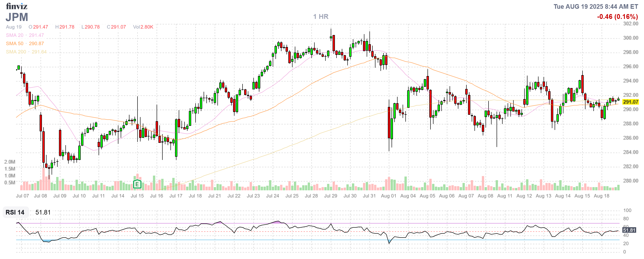Click the Vol 2.80K reading in header
Image resolution: width=644 pixels, height=259 pixels.
(x=143, y=27)
